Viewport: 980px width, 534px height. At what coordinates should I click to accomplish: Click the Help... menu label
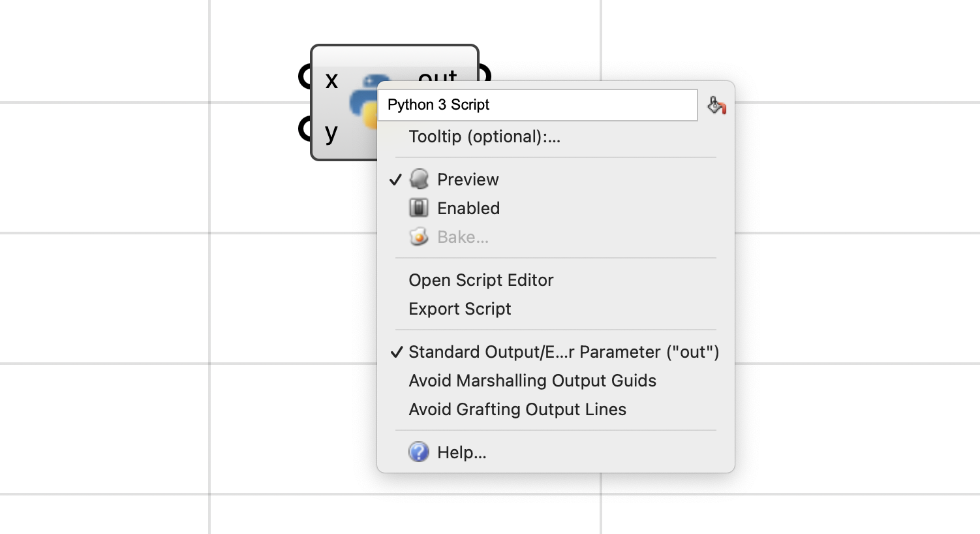(462, 452)
